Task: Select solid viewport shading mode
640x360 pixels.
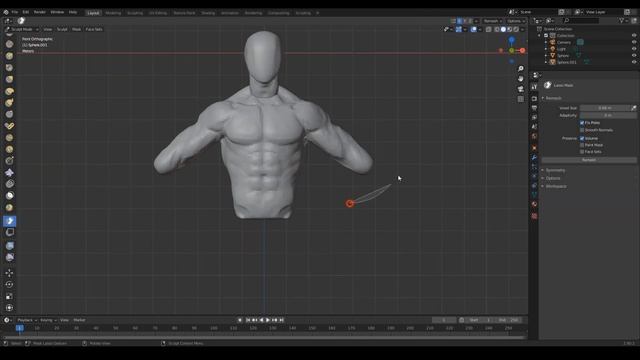Action: 503,29
